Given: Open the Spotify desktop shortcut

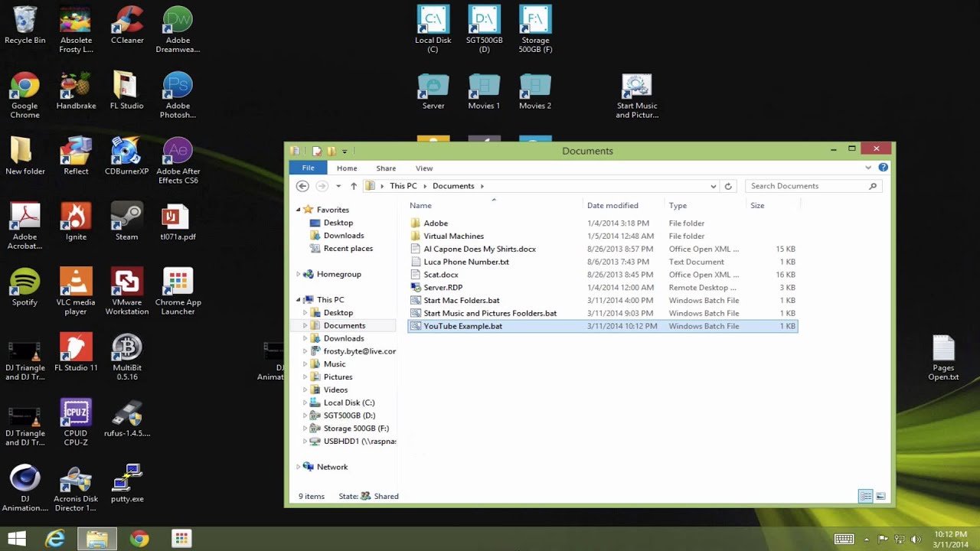Looking at the screenshot, I should point(24,287).
